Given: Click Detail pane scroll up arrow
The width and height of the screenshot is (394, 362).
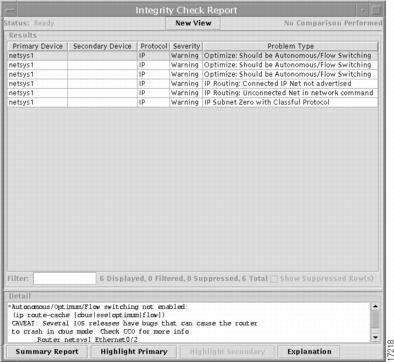Looking at the screenshot, I should [x=375, y=306].
